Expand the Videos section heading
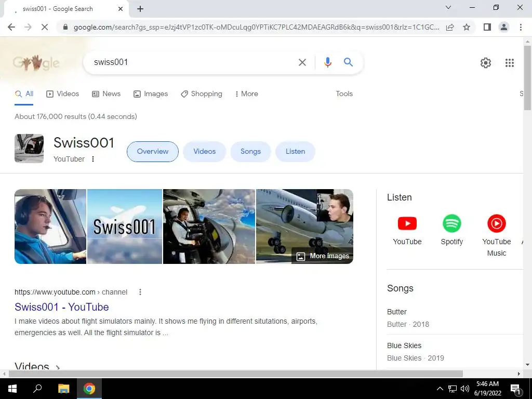Viewport: 532px width, 399px height. coord(37,366)
